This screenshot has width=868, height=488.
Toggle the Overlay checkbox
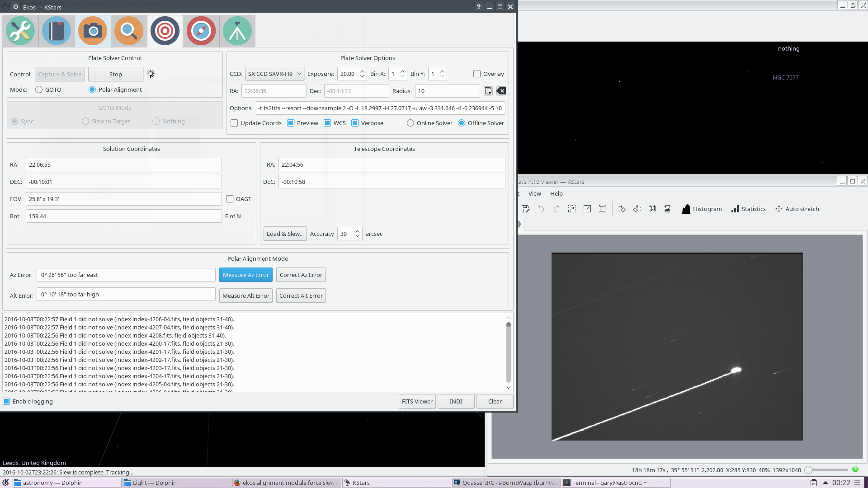477,74
